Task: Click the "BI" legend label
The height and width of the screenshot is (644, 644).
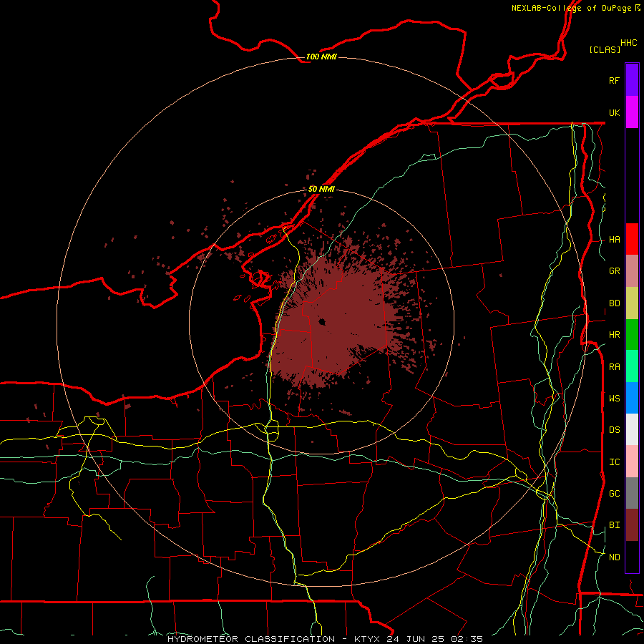Action: click(614, 525)
